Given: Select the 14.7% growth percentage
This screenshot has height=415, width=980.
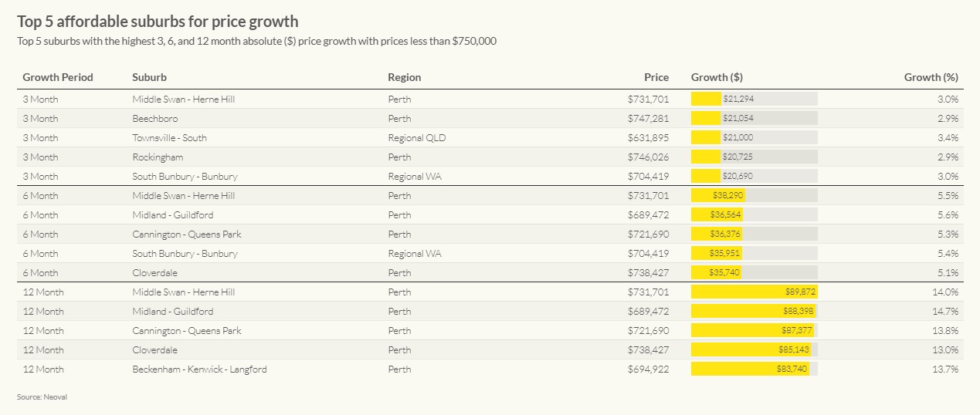Looking at the screenshot, I should 944,312.
